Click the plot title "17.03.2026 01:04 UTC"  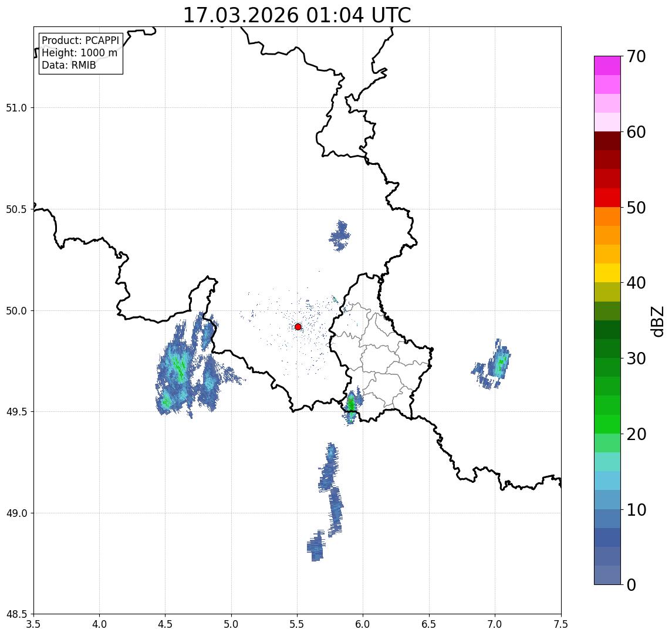pos(297,15)
